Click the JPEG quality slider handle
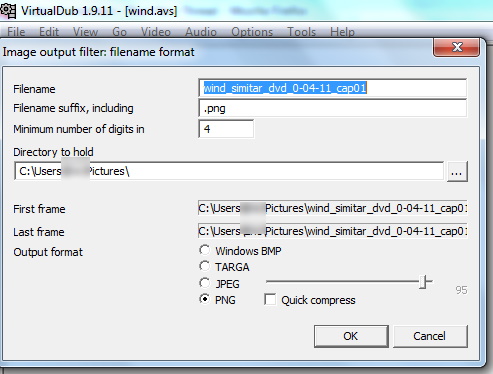This screenshot has width=493, height=374. coord(423,282)
